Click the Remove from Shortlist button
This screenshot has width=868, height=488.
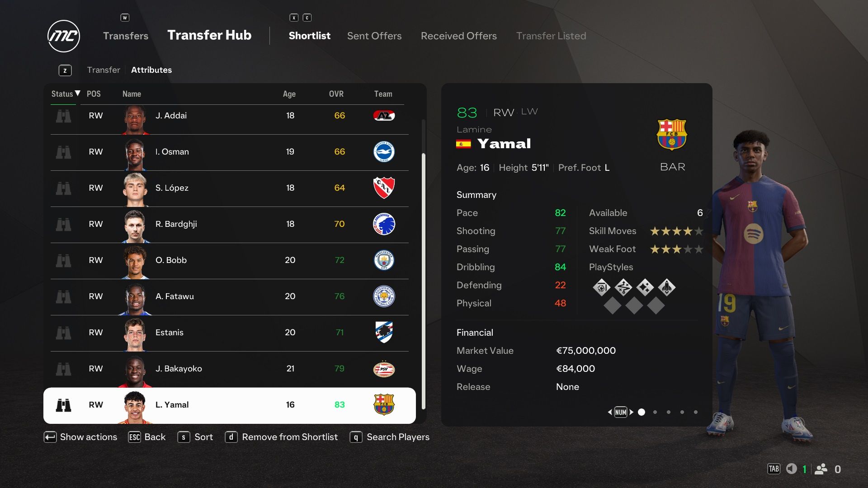tap(282, 437)
